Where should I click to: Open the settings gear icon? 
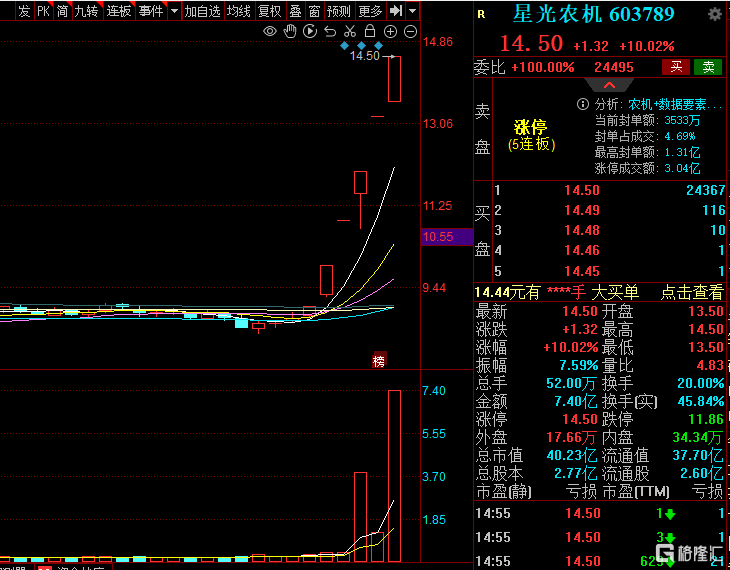(715, 14)
